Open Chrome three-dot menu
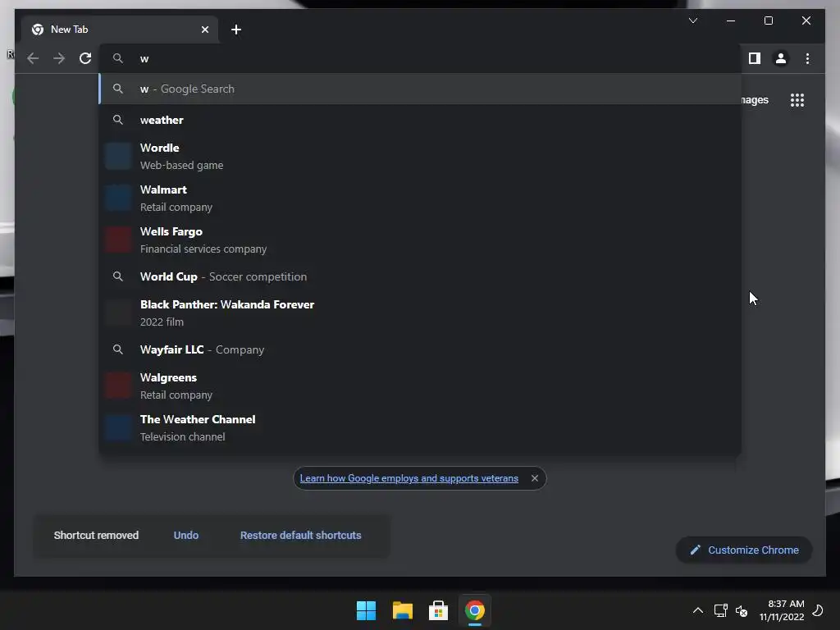This screenshot has width=840, height=630. (x=807, y=58)
